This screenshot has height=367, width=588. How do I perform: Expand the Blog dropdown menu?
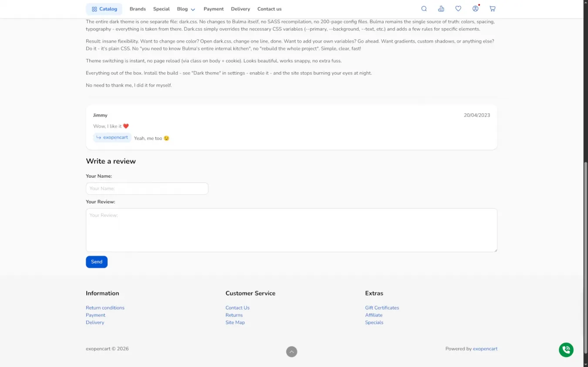[x=186, y=9]
